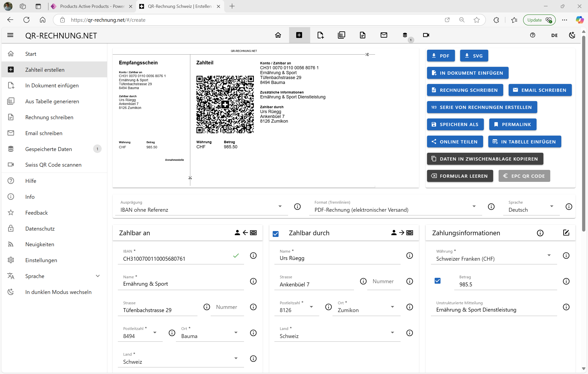Open the Ort Bauma dropdown
Screen dimensions: 588x374
210,333
